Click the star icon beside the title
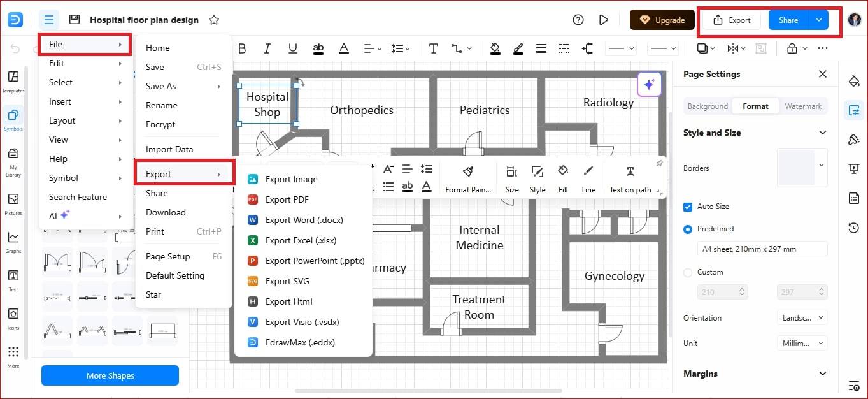This screenshot has width=868, height=399. (x=214, y=20)
